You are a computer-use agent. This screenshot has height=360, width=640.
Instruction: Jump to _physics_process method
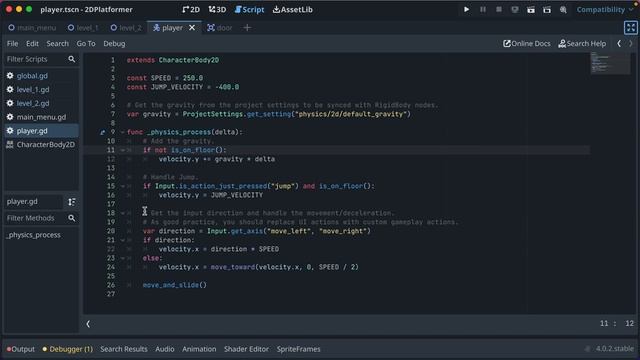pos(33,235)
